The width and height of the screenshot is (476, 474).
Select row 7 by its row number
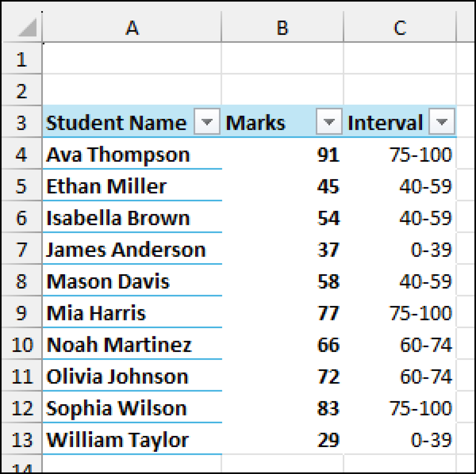click(21, 249)
